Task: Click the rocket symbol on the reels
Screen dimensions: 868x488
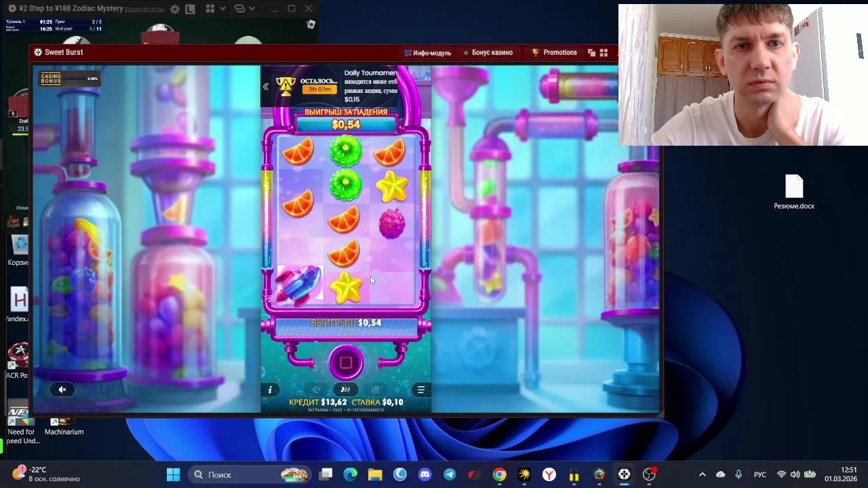Action: pos(298,285)
